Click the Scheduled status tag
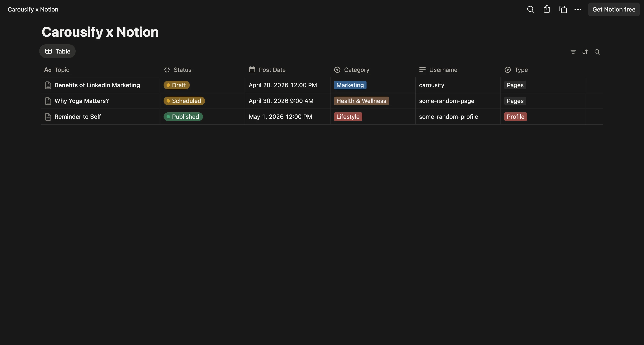644x345 pixels. click(184, 101)
